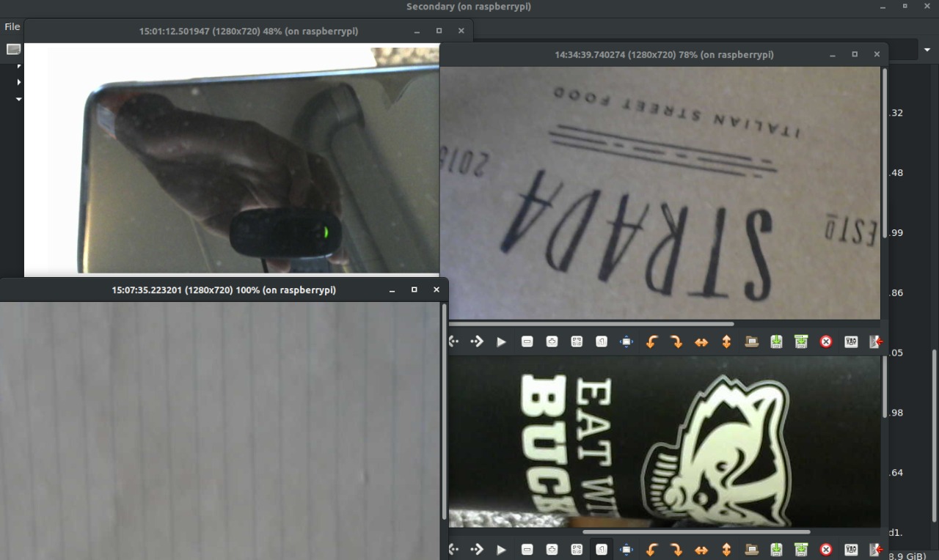Save BUCK image using bottom toolbar
Viewport: 939px width, 560px height.
776,549
